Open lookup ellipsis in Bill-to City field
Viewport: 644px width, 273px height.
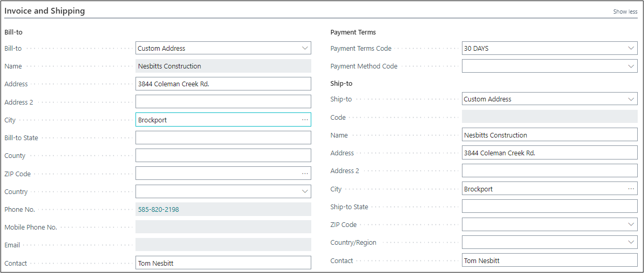(305, 120)
